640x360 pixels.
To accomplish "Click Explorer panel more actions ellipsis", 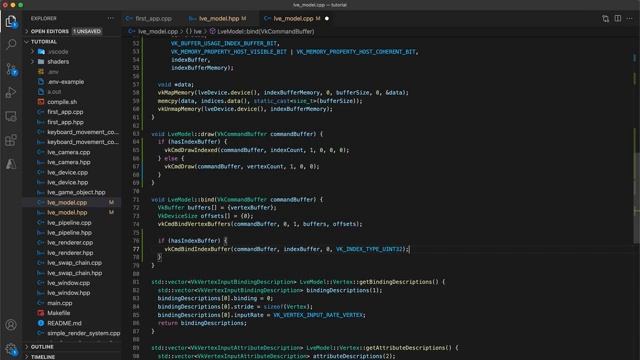I will 111,18.
